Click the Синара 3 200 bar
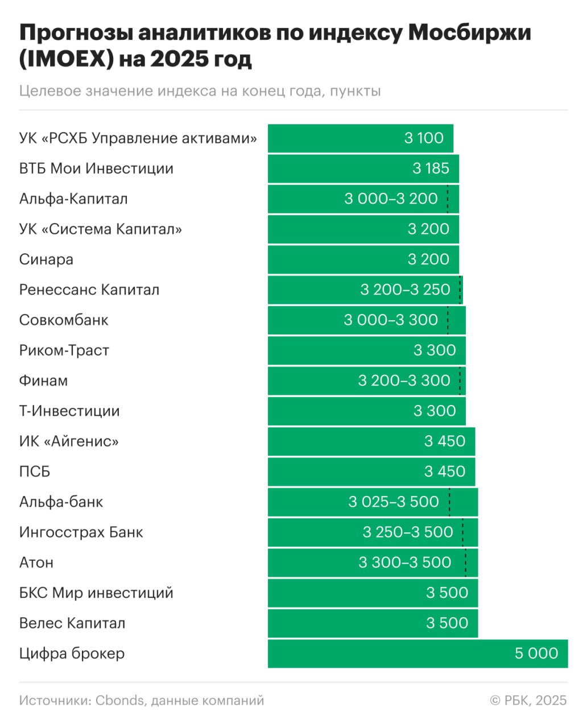The width and height of the screenshot is (587, 728). point(363,259)
